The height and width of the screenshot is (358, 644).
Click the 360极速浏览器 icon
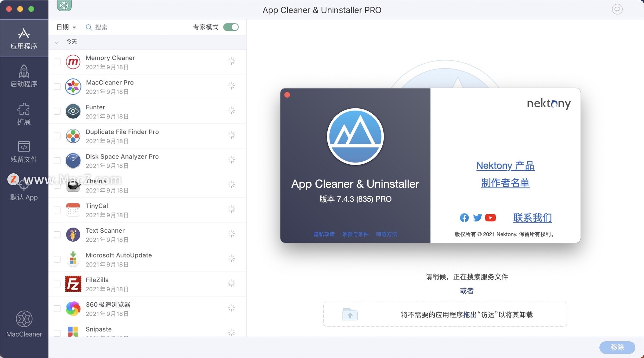[73, 308]
